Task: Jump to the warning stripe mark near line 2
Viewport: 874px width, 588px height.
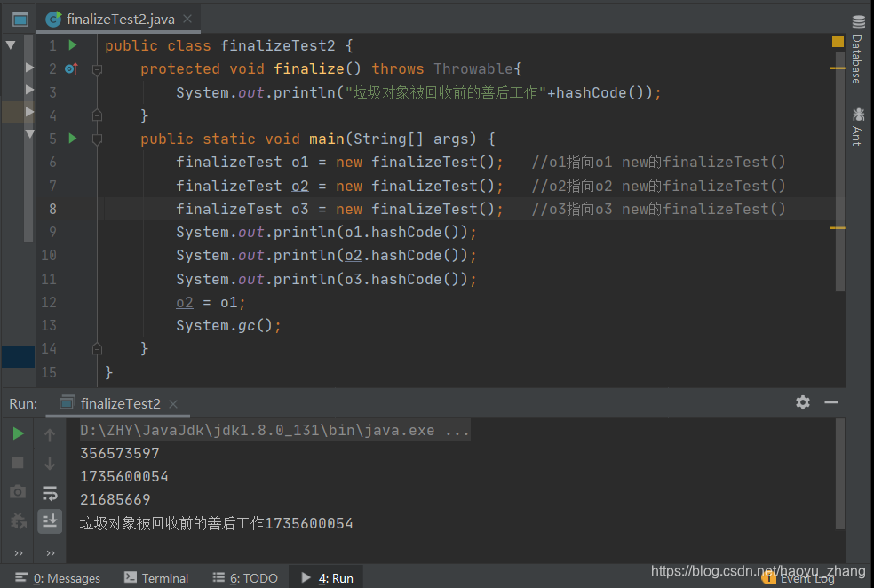Action: point(838,68)
